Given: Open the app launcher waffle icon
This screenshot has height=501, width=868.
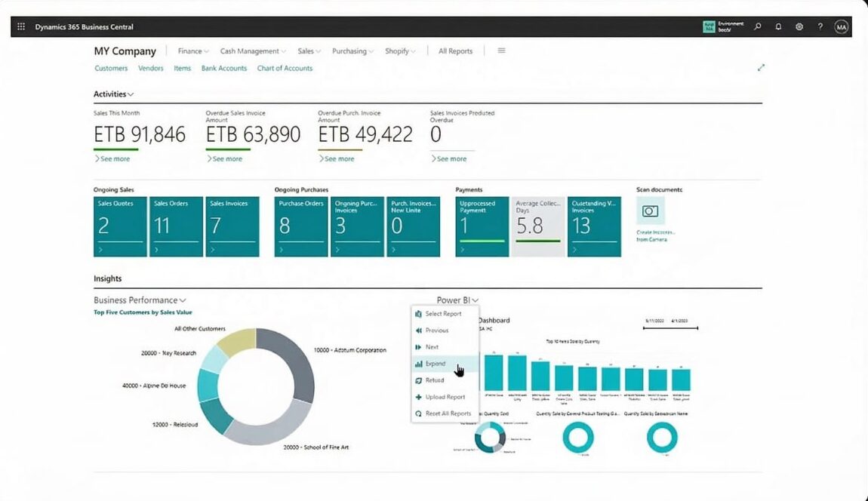Looking at the screenshot, I should coord(21,27).
